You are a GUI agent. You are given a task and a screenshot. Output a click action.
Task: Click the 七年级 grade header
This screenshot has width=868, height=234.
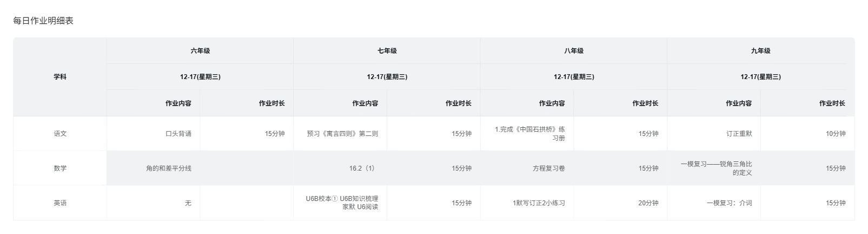[387, 51]
